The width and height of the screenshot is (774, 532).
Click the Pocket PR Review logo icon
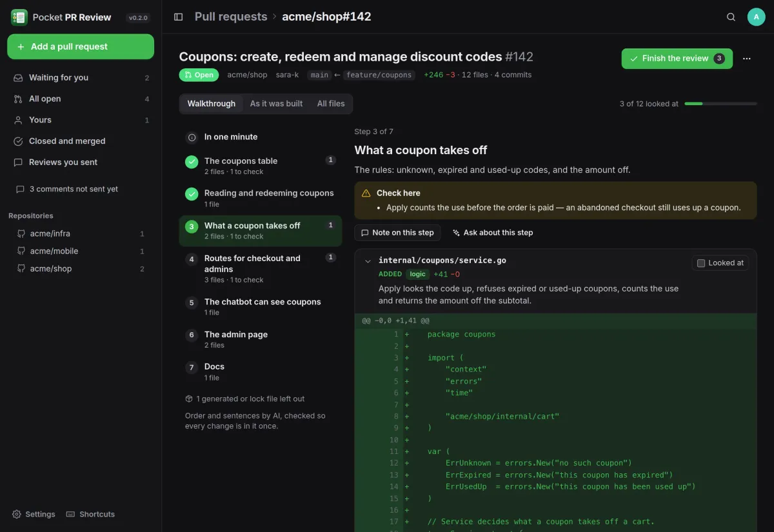tap(19, 17)
